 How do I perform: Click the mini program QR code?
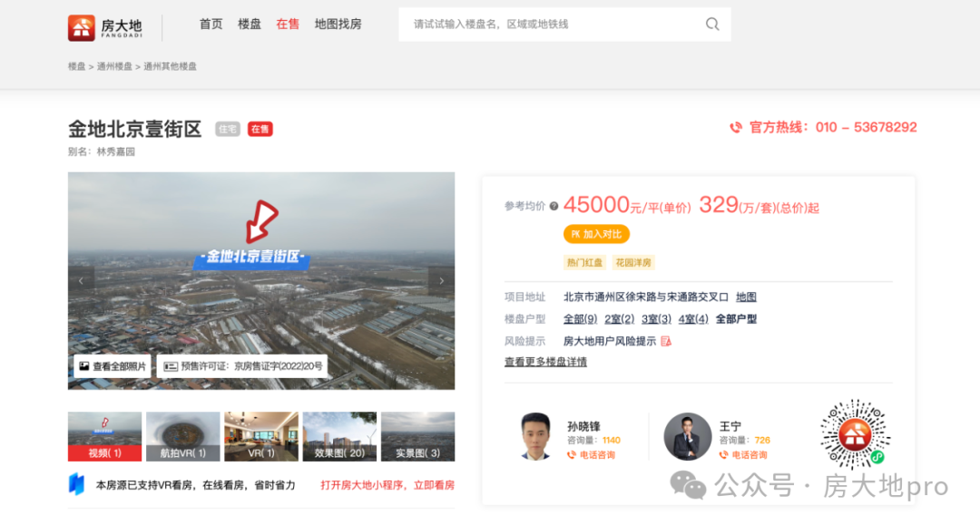855,434
